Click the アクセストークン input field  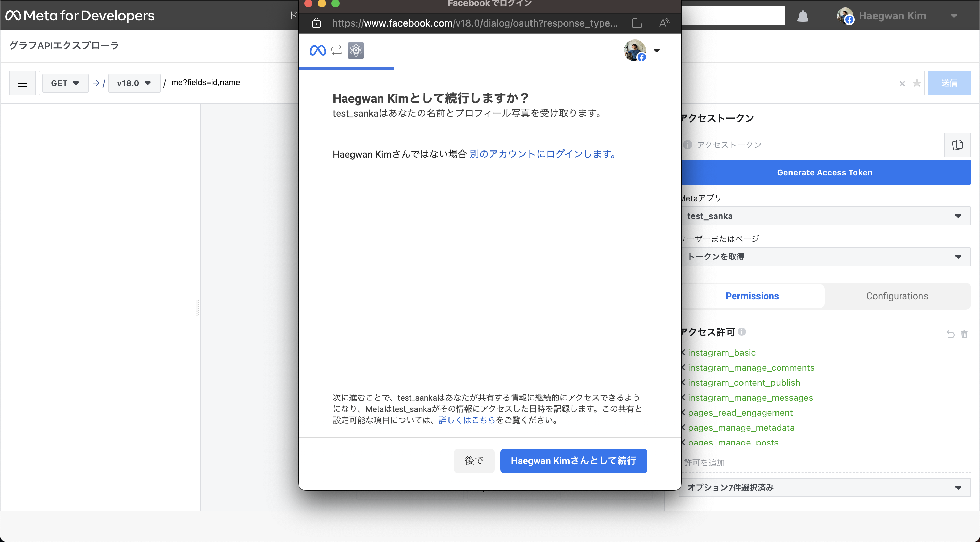coord(814,145)
